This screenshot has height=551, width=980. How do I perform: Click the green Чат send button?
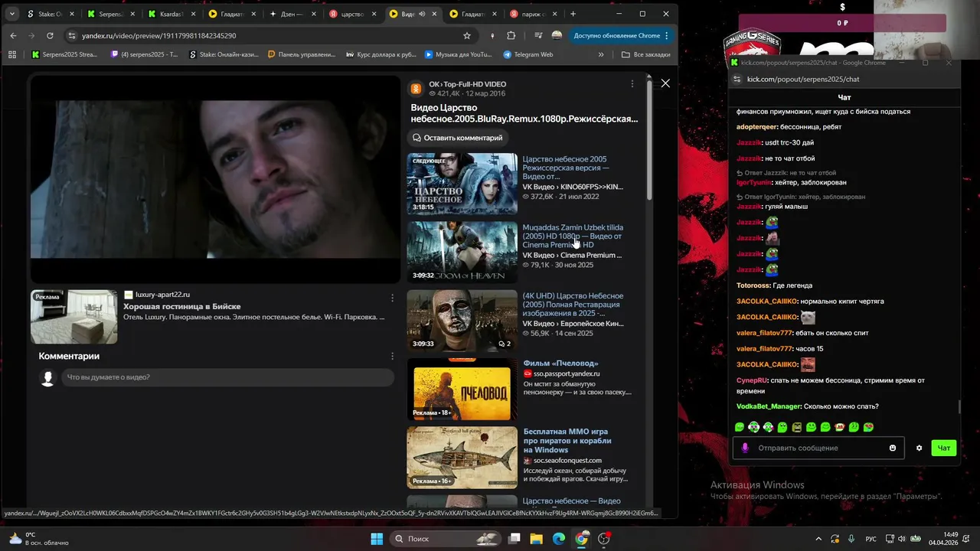[x=944, y=448]
